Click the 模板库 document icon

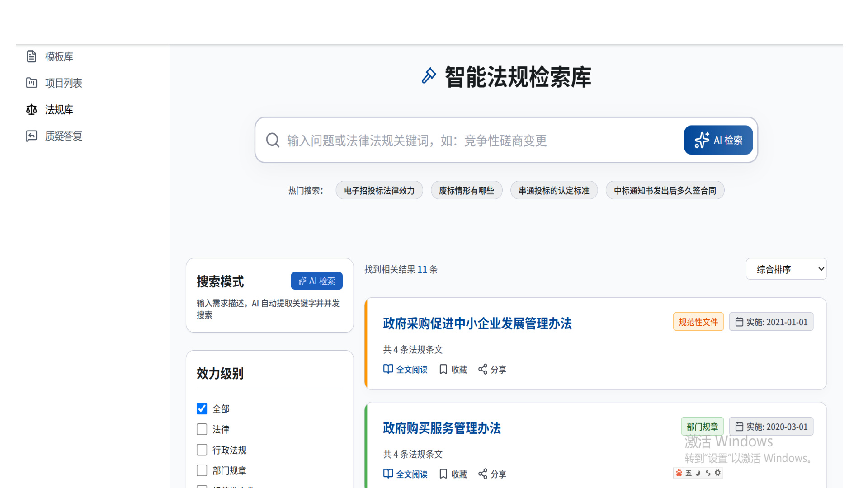tap(32, 56)
